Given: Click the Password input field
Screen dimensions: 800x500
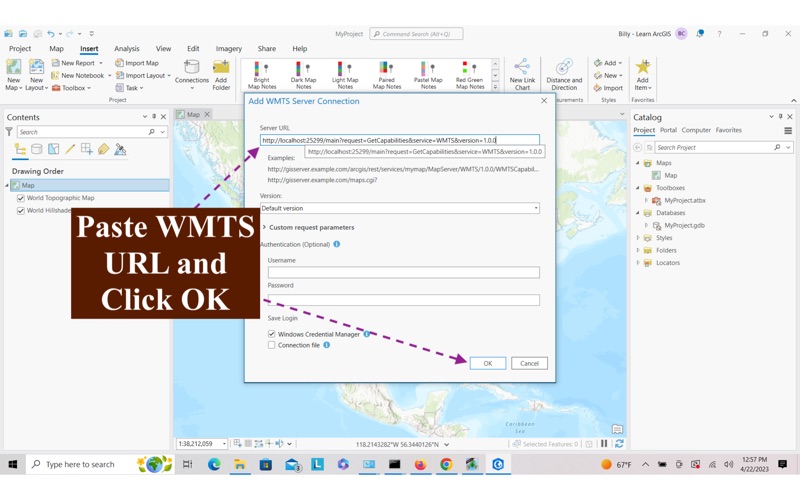Looking at the screenshot, I should tap(404, 299).
